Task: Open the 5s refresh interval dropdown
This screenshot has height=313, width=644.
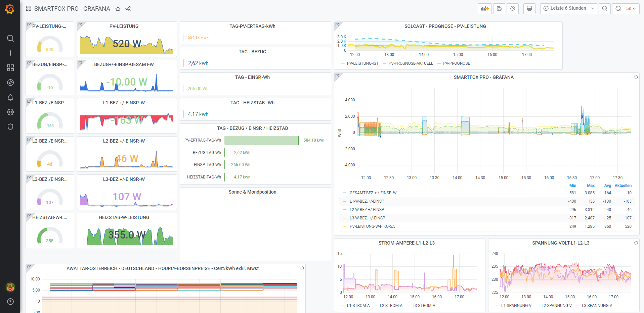Action: [631, 8]
